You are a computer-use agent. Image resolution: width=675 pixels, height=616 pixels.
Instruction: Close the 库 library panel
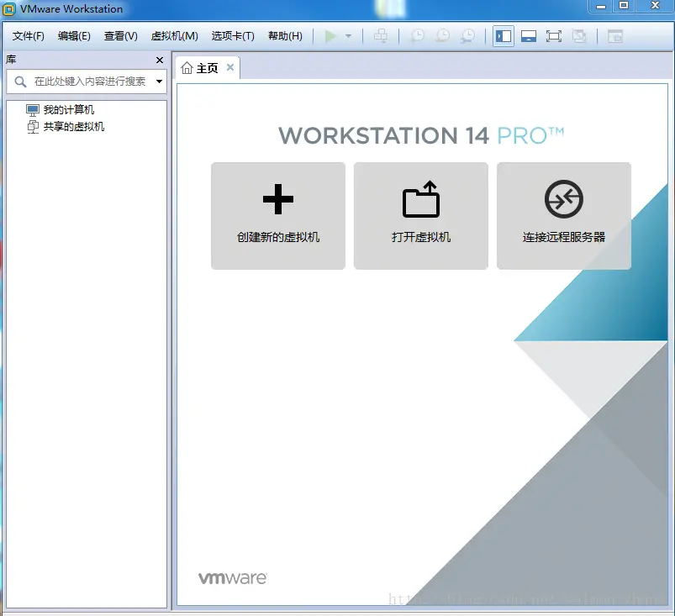[x=160, y=60]
